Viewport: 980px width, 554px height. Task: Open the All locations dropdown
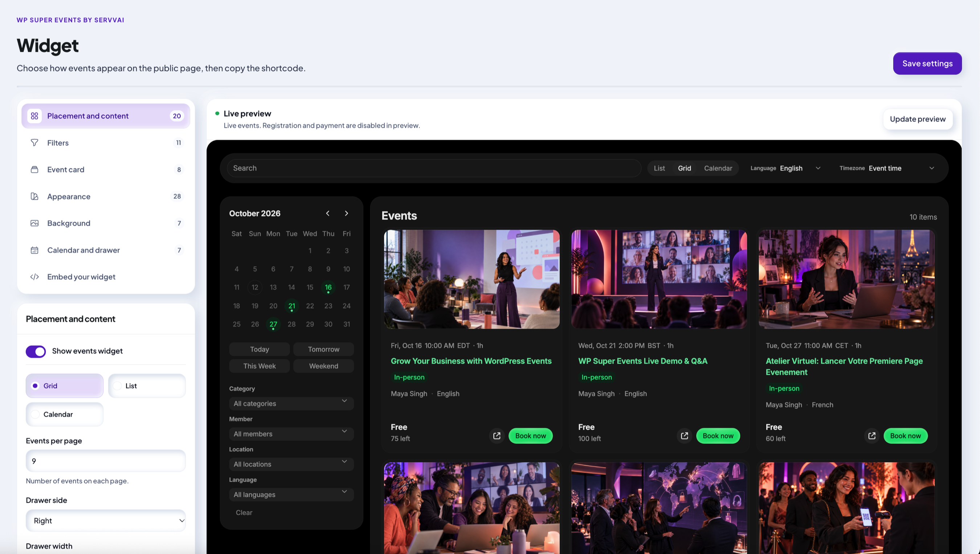291,464
